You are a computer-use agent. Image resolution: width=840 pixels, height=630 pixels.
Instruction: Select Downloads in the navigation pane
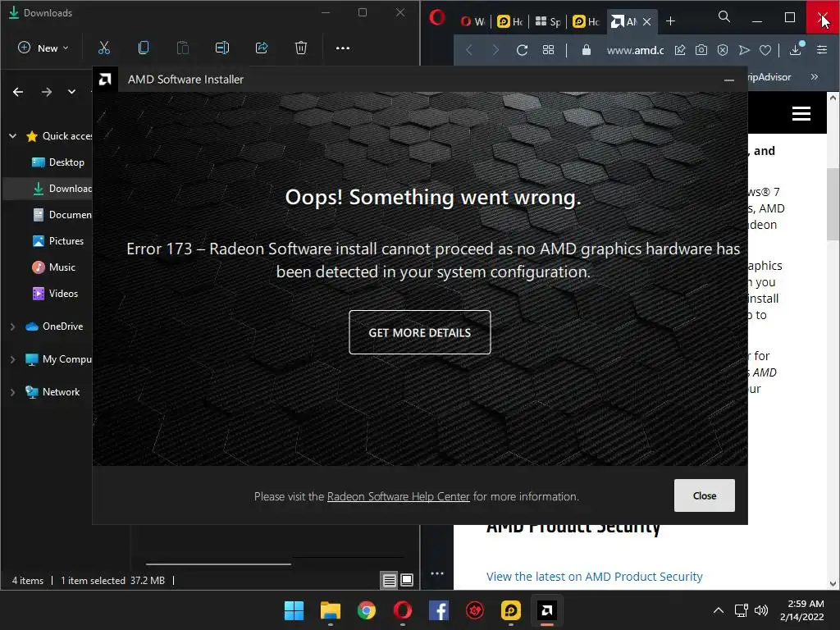point(62,189)
